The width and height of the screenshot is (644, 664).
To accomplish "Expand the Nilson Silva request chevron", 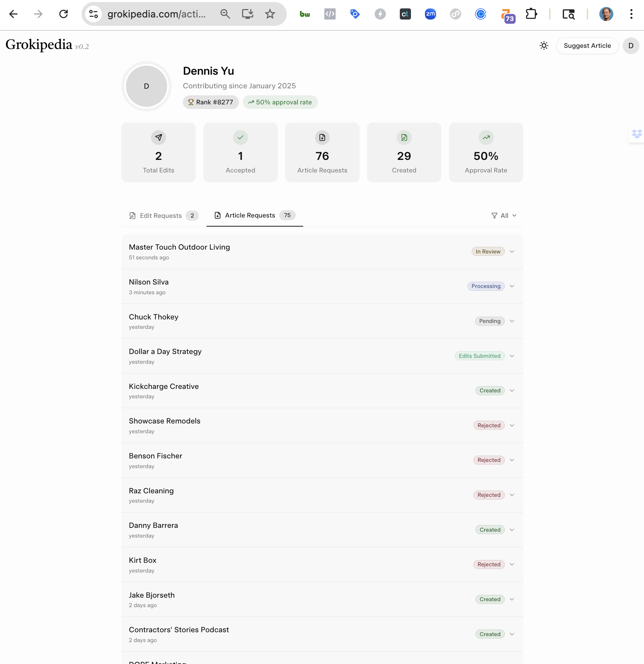I will click(512, 286).
